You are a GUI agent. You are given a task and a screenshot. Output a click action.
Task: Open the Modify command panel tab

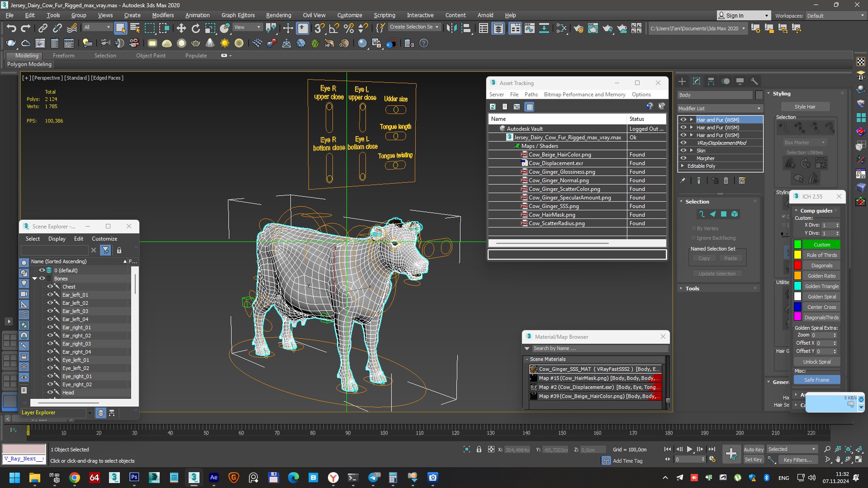(x=697, y=81)
